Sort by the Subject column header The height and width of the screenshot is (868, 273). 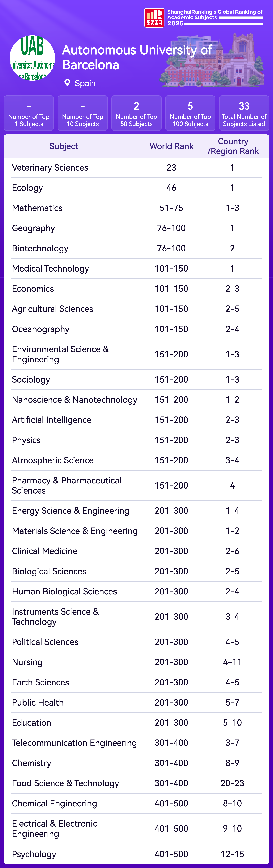(x=64, y=146)
